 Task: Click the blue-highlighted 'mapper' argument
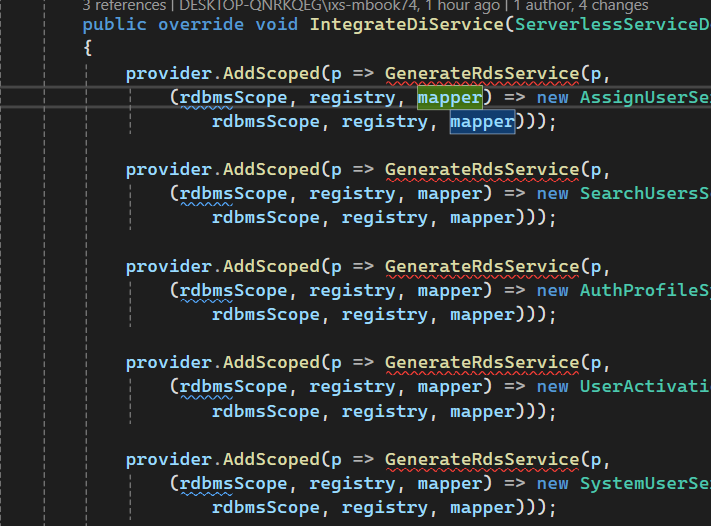tap(482, 122)
